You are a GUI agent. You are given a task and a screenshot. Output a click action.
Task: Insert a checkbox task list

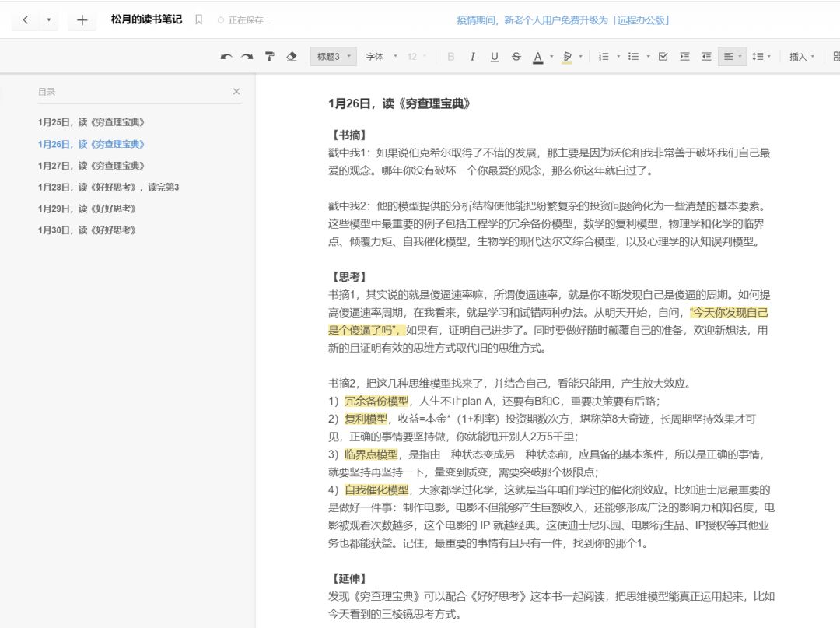point(663,57)
